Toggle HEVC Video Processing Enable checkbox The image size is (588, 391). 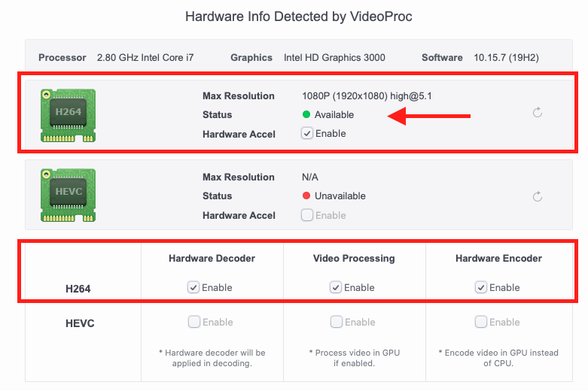337,322
